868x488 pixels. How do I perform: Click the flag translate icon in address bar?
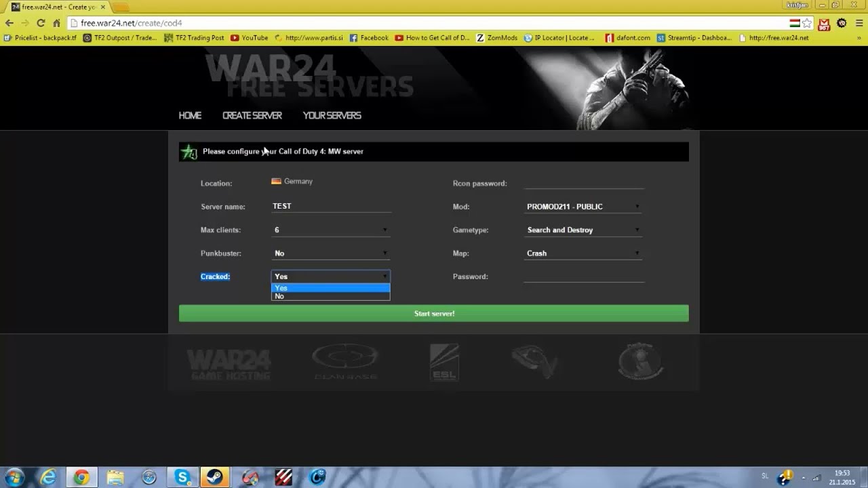pyautogui.click(x=794, y=23)
